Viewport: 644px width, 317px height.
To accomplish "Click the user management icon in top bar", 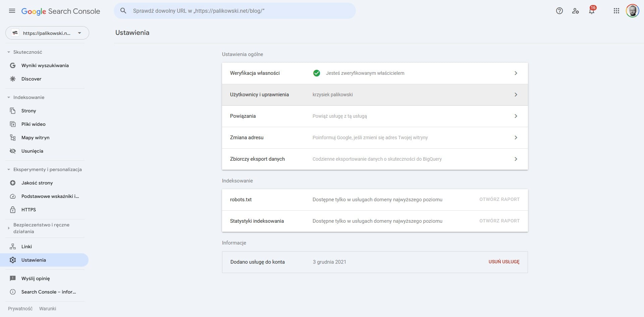I will pyautogui.click(x=576, y=11).
